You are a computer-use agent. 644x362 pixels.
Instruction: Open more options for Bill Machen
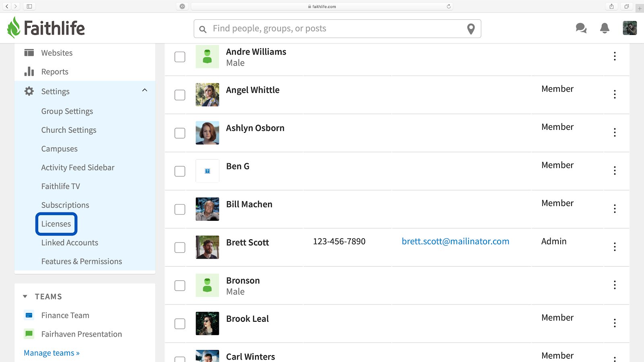(x=615, y=209)
